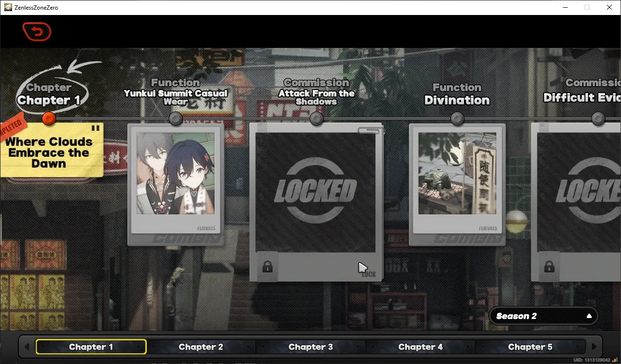Expand the Season 2 dropdown
Viewport: 621px width, 364px height.
point(543,316)
